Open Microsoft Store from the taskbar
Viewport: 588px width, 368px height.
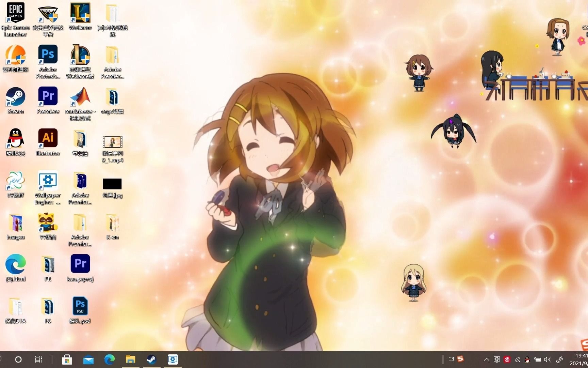tap(67, 359)
